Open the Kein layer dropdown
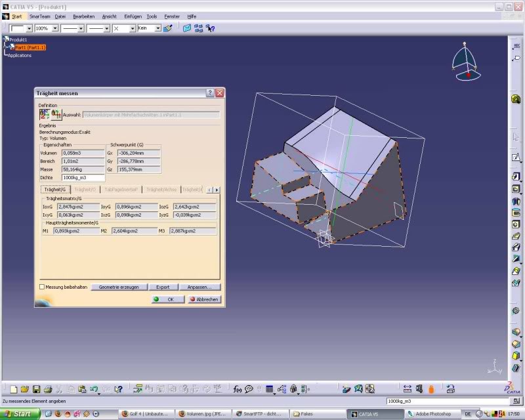 157,28
